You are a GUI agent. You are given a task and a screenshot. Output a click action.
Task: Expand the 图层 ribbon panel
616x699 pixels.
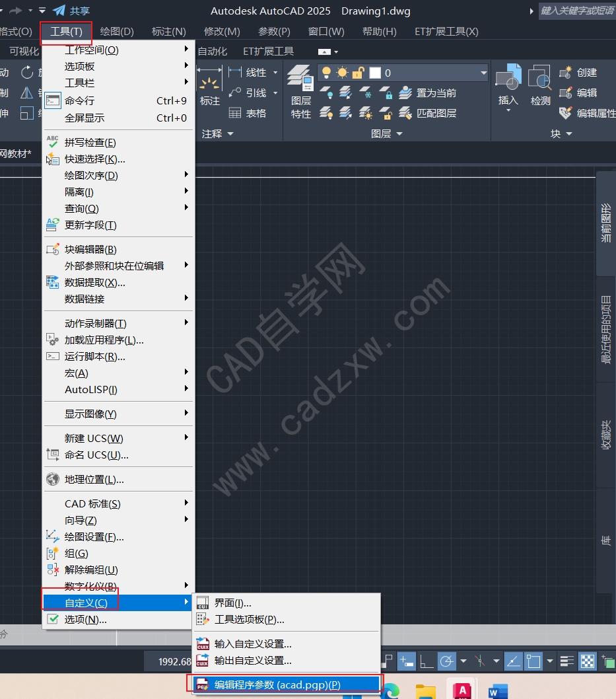pyautogui.click(x=387, y=133)
